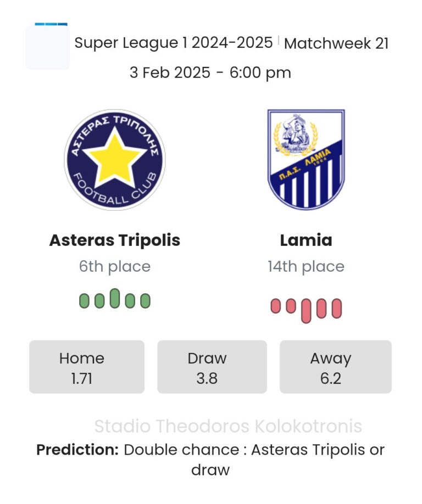422x504 pixels.
Task: Select Lamia's lowered middle red form indicator
Action: [306, 310]
